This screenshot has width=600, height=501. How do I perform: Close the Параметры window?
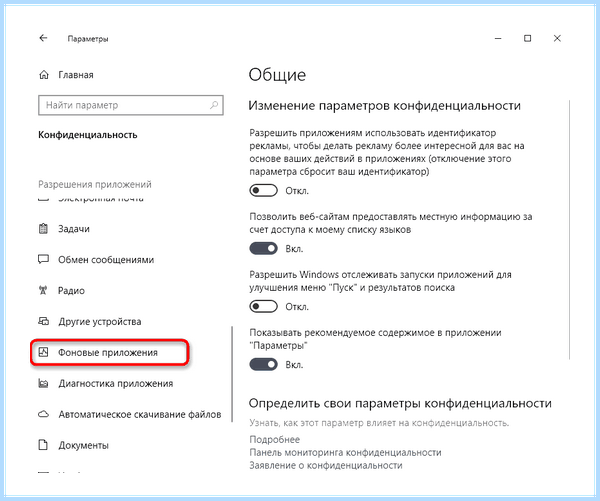(557, 38)
